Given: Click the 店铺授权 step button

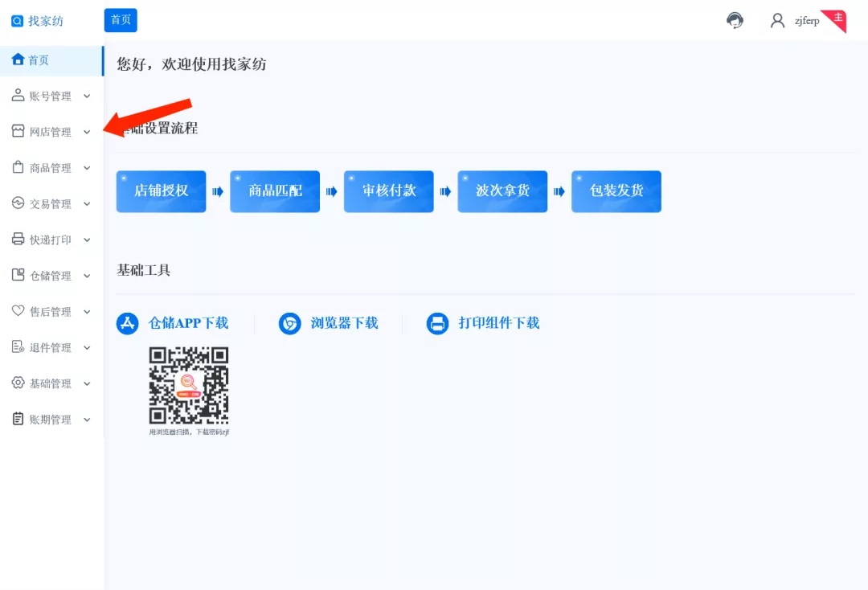Looking at the screenshot, I should [161, 191].
